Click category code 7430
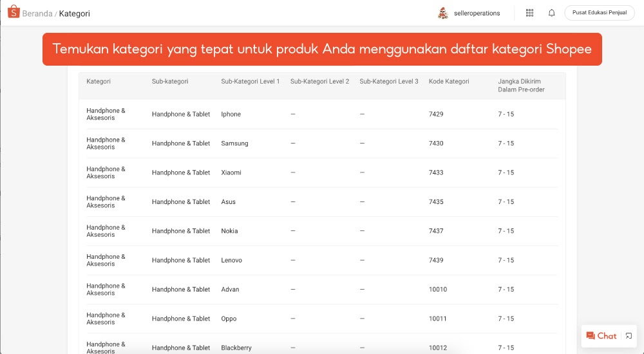This screenshot has height=354, width=644. click(436, 144)
